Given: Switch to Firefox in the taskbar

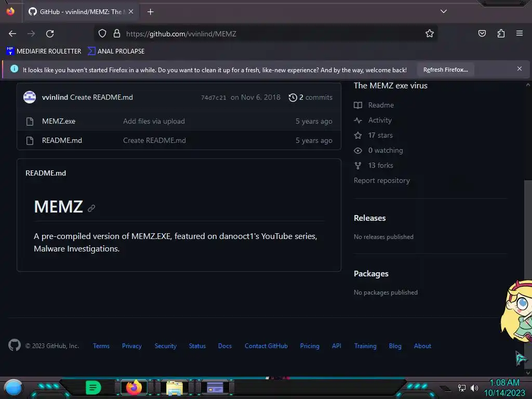Looking at the screenshot, I should pos(134,388).
